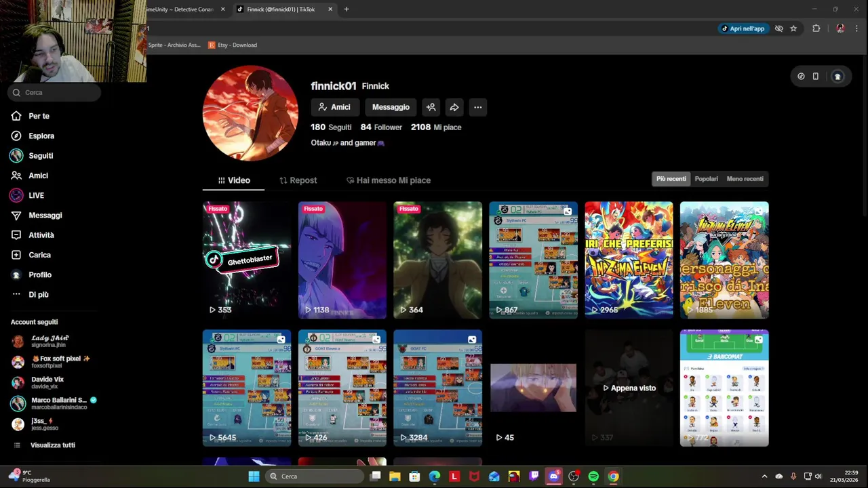Viewport: 868px width, 488px height.
Task: Open the Hai messo Mi piace tab
Action: (389, 180)
